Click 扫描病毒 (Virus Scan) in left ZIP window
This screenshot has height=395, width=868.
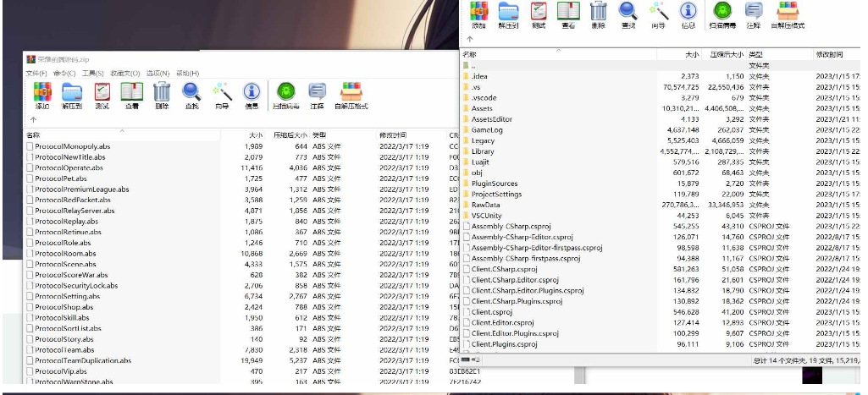[x=285, y=95]
